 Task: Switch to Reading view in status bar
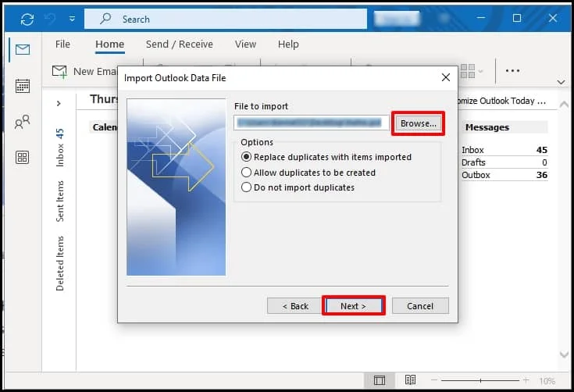click(x=410, y=380)
